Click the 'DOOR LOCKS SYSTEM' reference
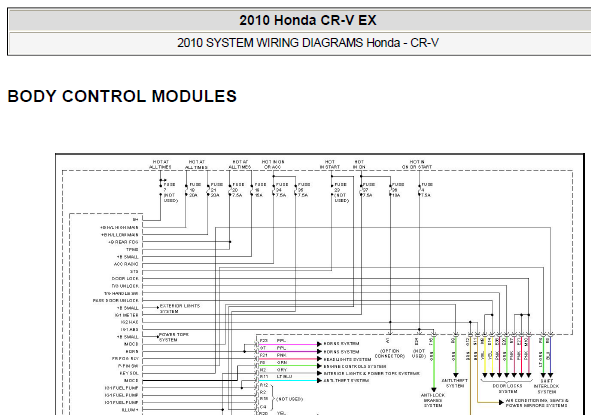 507,389
